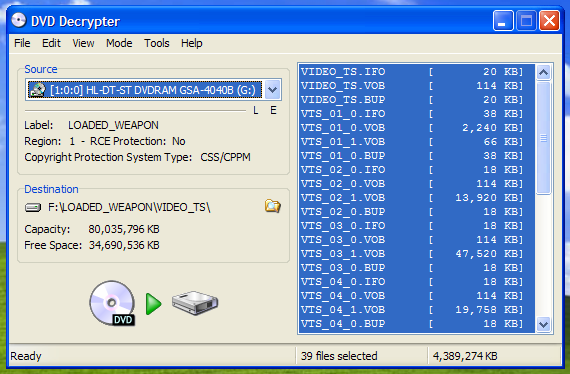570x374 pixels.
Task: Open the Edit menu
Action: point(51,43)
